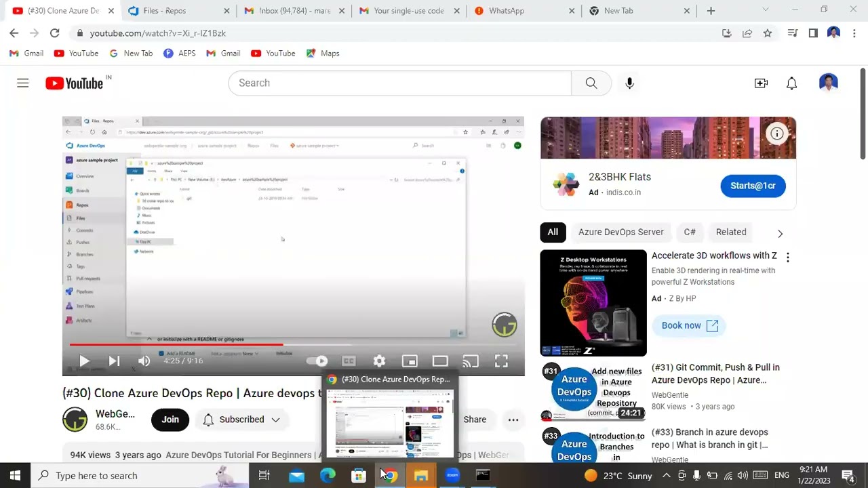
Task: Switch to the WhatsApp browser tab
Action: [x=526, y=11]
